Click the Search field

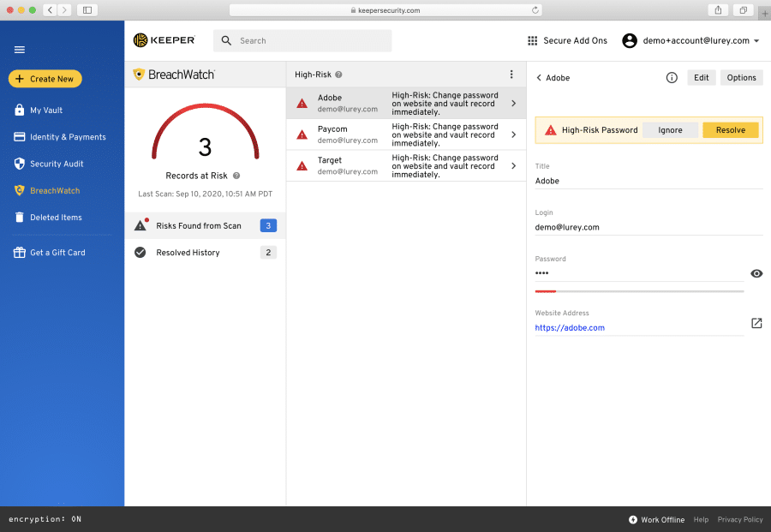(302, 41)
